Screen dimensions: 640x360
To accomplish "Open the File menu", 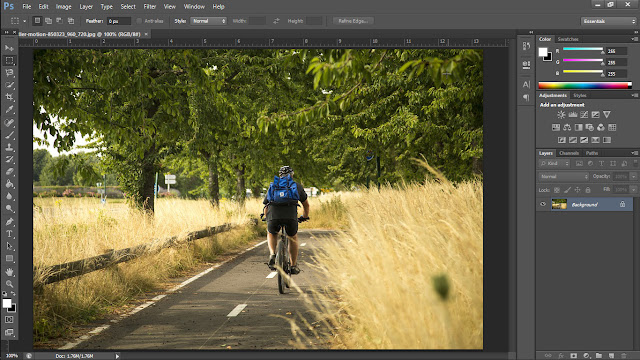I will click(27, 7).
